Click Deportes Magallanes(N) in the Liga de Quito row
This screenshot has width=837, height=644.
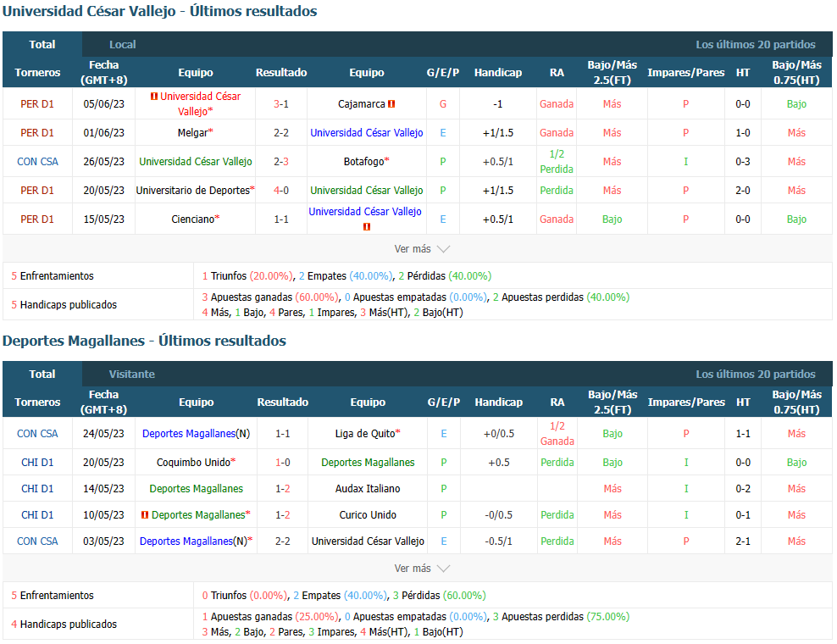point(196,434)
